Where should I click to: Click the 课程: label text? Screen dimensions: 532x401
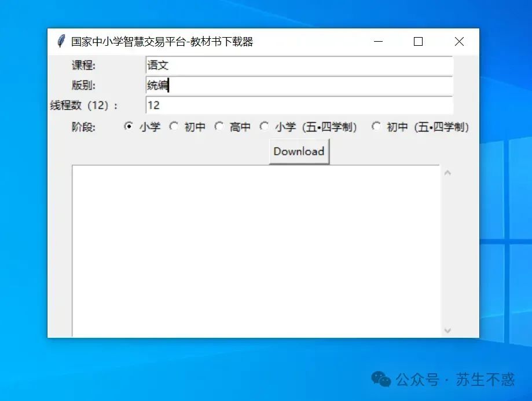(x=83, y=65)
